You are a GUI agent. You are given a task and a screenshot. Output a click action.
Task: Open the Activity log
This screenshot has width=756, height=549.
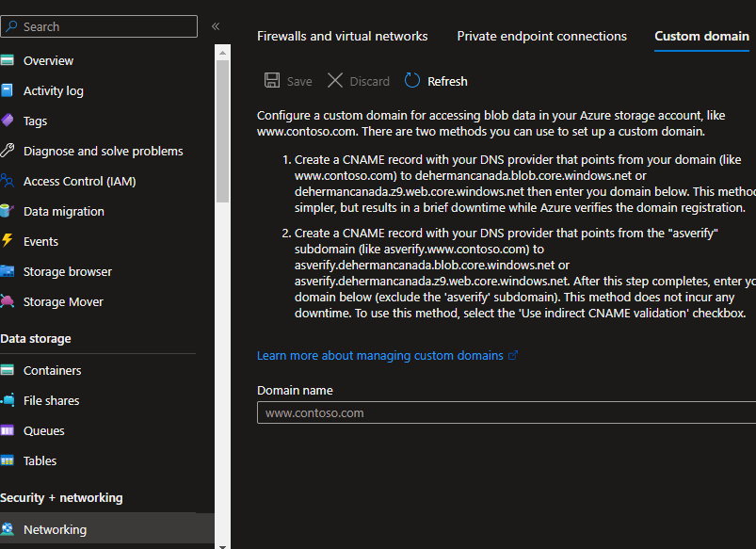point(55,89)
